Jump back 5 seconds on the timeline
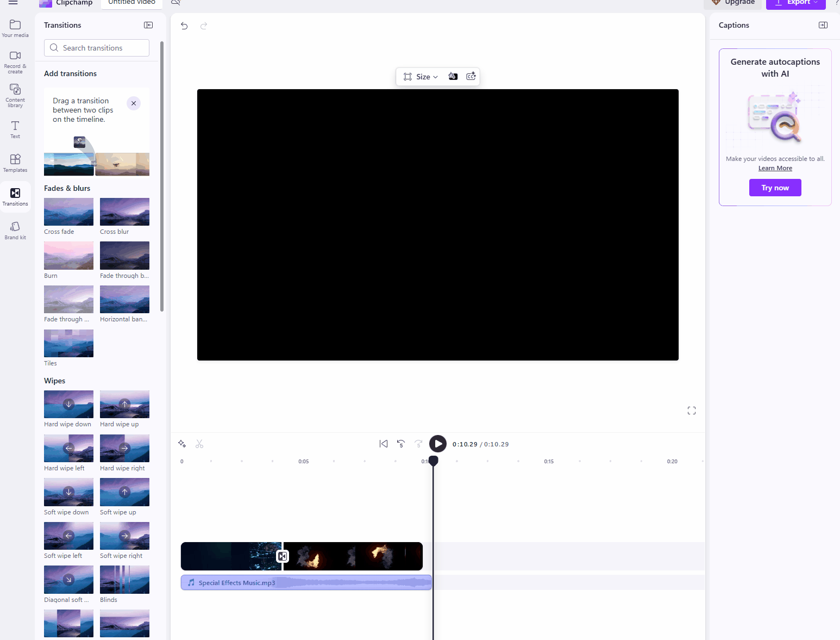Image resolution: width=840 pixels, height=640 pixels. [401, 444]
